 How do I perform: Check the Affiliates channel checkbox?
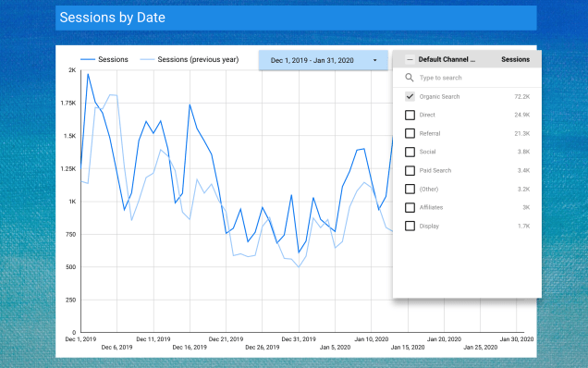[410, 207]
